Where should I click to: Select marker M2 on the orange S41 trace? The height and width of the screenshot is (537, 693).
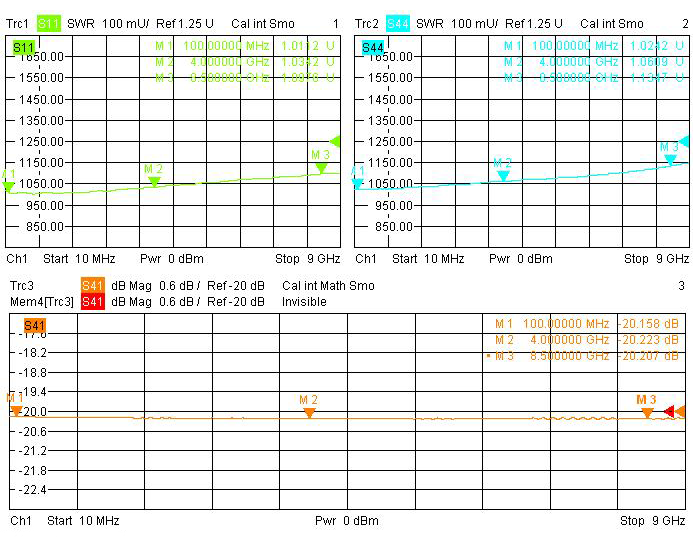pyautogui.click(x=309, y=412)
